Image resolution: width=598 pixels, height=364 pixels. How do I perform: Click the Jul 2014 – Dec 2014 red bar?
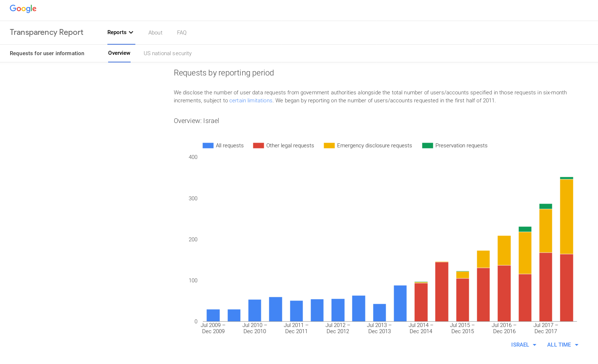421,302
